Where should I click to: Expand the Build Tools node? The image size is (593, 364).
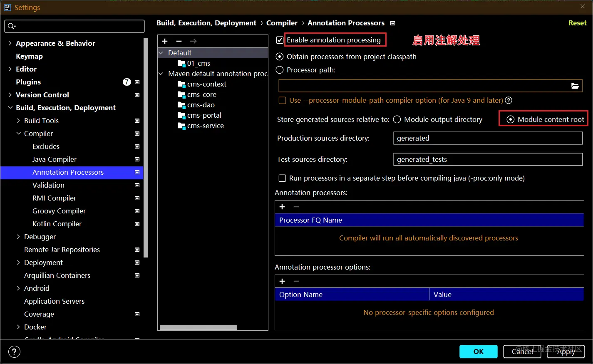coord(18,121)
